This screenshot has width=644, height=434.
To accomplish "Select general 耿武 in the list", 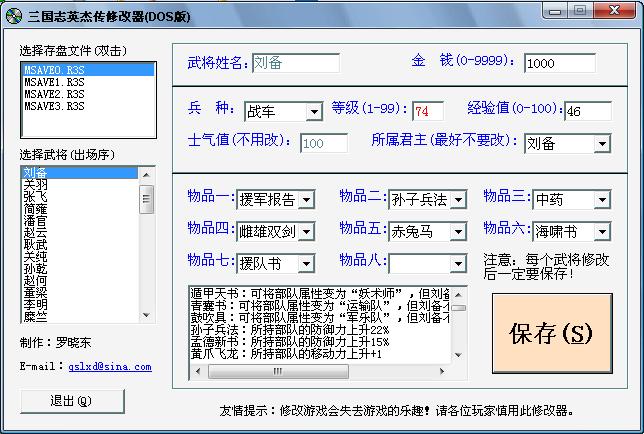I will 80,245.
